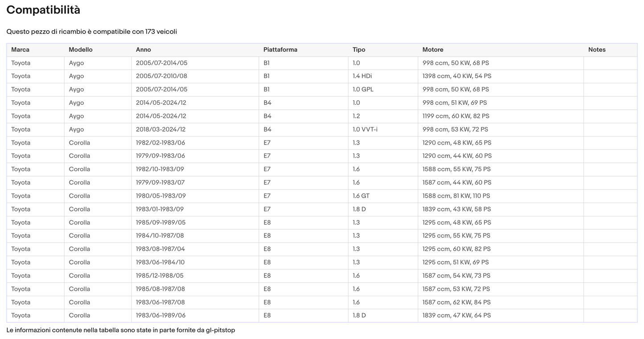
Task: Click the gl-pitstop information footer text
Action: point(121,330)
